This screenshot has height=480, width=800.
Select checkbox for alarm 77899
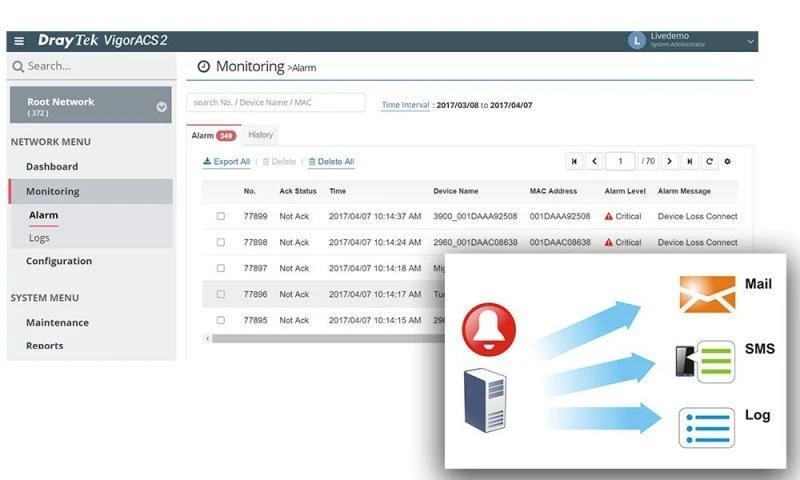pos(221,216)
